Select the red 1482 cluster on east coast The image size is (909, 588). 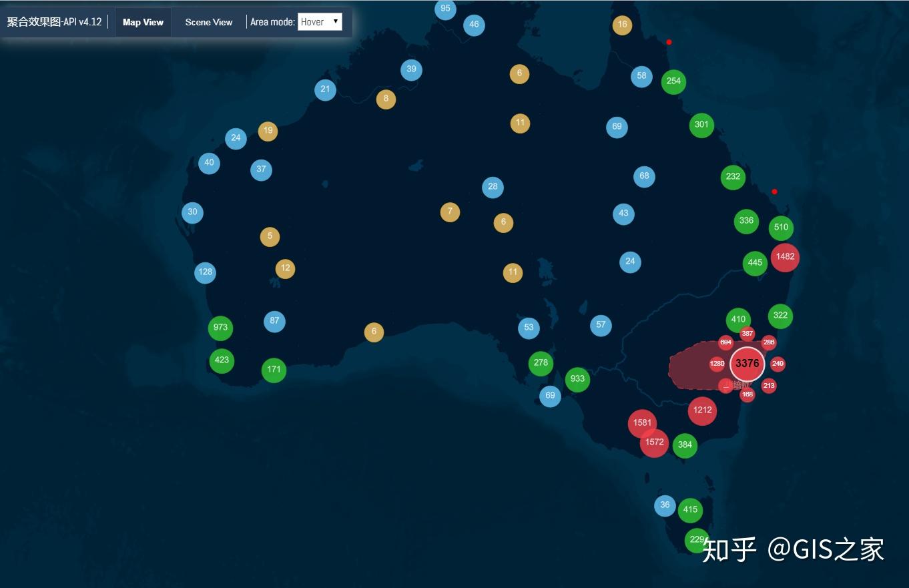tap(785, 258)
